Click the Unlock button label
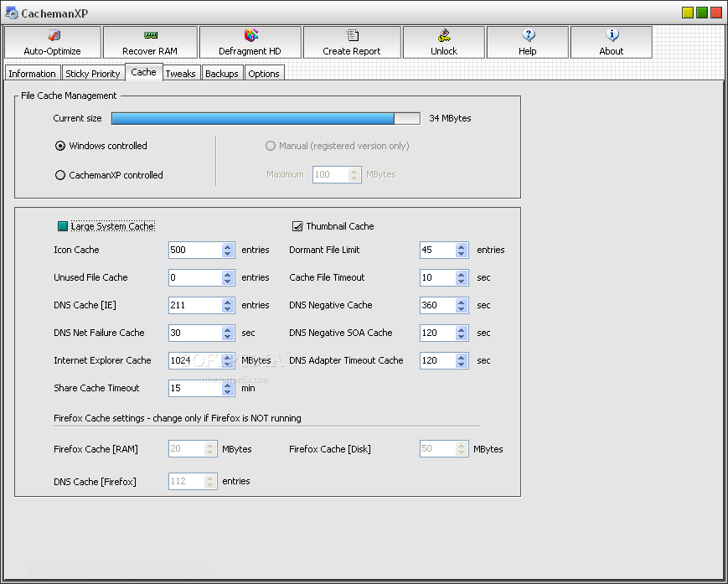Viewport: 728px width, 584px height. tap(444, 51)
